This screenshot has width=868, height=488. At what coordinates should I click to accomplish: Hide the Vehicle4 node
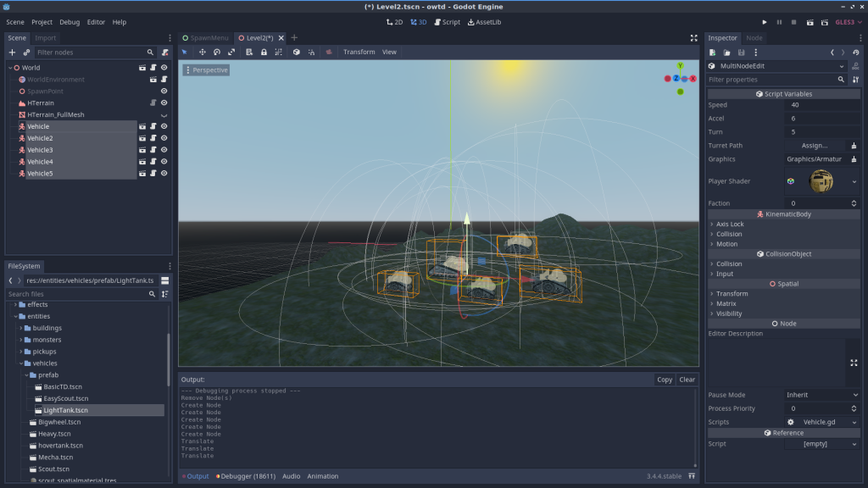pos(164,162)
